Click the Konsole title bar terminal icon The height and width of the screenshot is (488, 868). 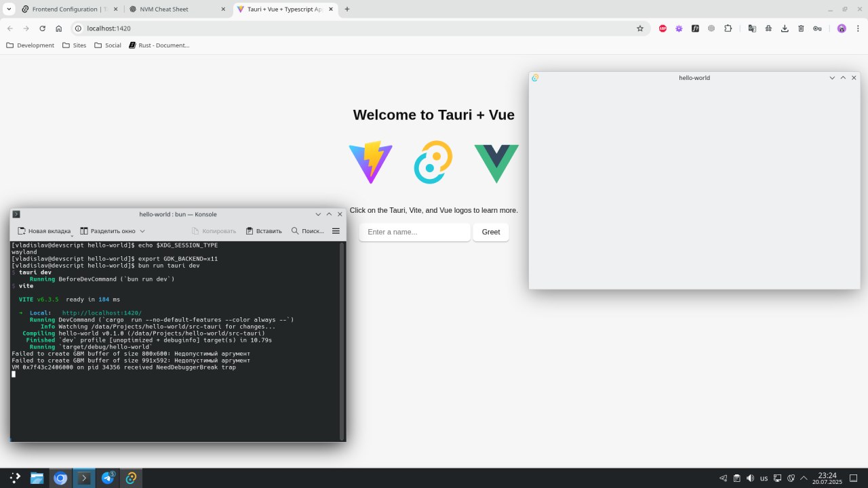(x=16, y=214)
